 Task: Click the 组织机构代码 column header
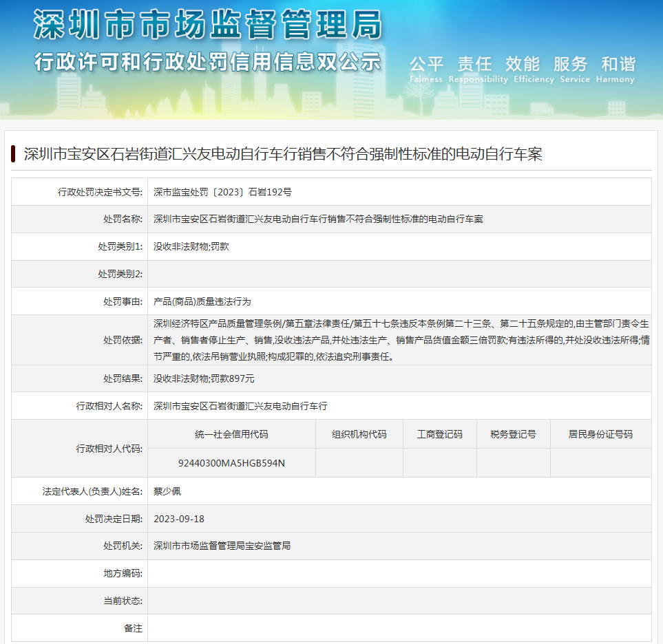click(359, 434)
